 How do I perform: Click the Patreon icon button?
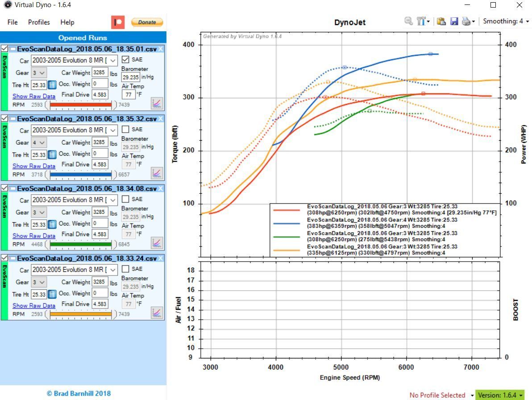pyautogui.click(x=118, y=22)
